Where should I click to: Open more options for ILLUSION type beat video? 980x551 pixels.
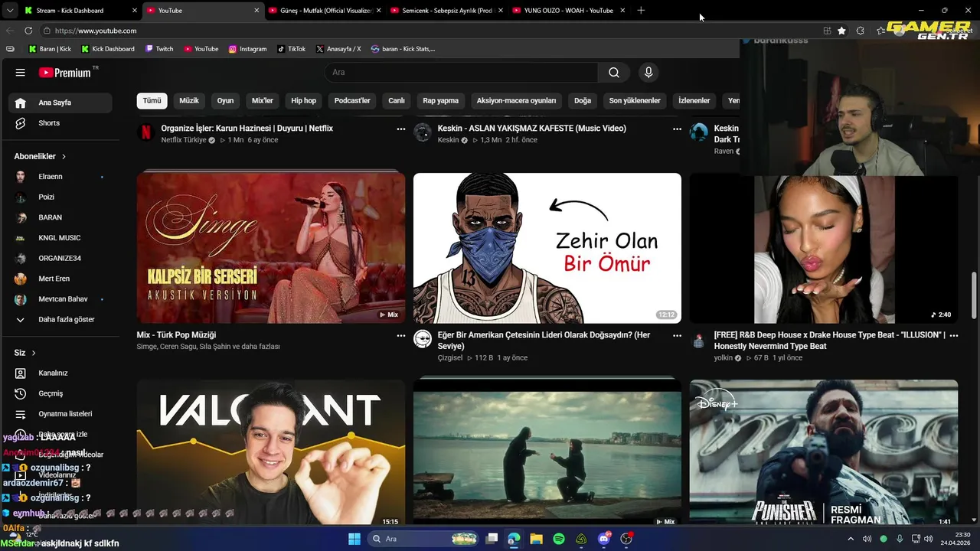click(953, 335)
